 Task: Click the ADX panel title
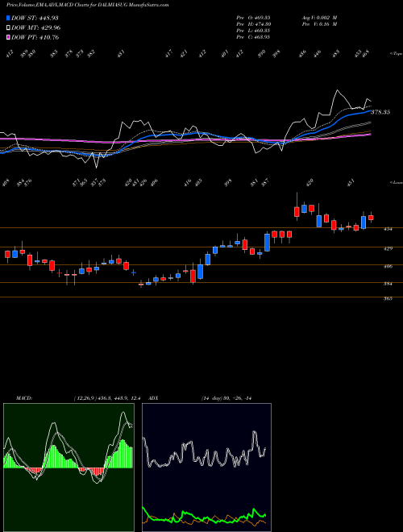pyautogui.click(x=153, y=398)
